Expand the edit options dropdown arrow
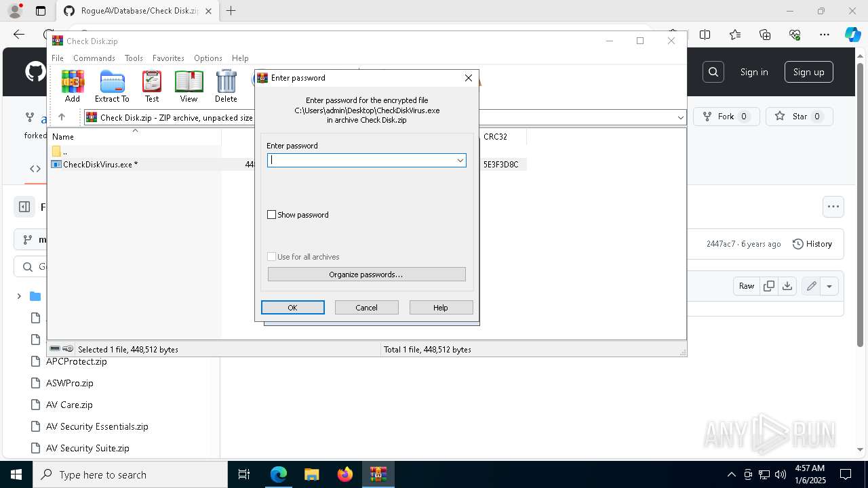Screen dimensions: 868x488 [x=829, y=286]
